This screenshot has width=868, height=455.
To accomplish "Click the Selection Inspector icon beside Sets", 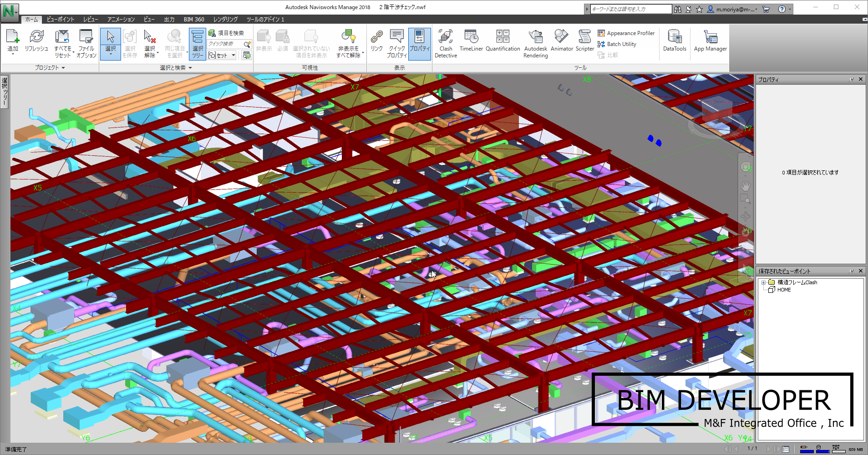I will pos(246,55).
